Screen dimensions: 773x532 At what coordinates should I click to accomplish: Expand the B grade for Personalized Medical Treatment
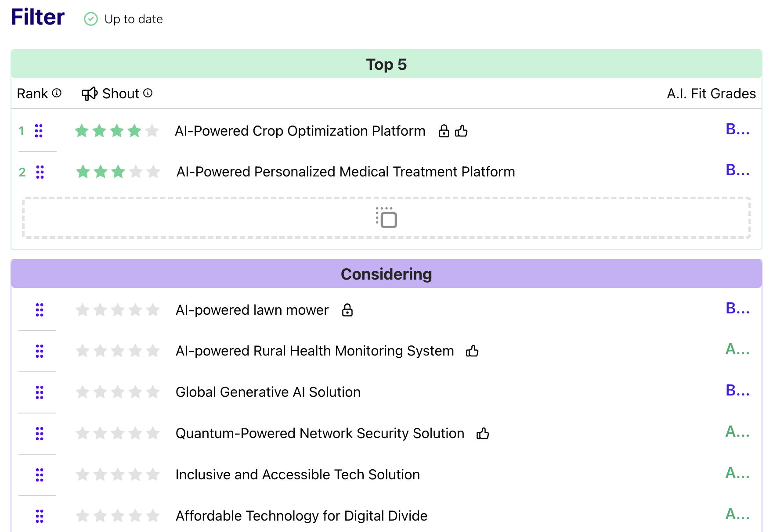[x=737, y=170]
